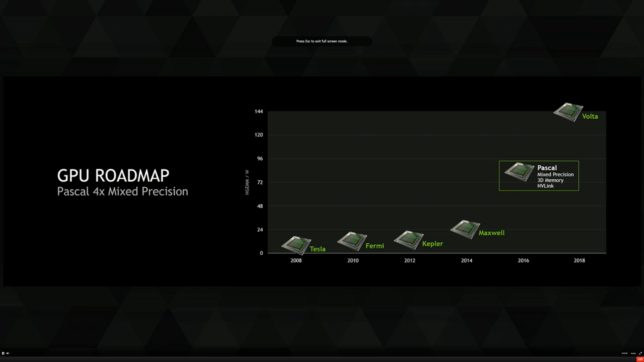Screen dimensions: 644x362
Task: Mute the video using the speaker icon
Action: 8,353
